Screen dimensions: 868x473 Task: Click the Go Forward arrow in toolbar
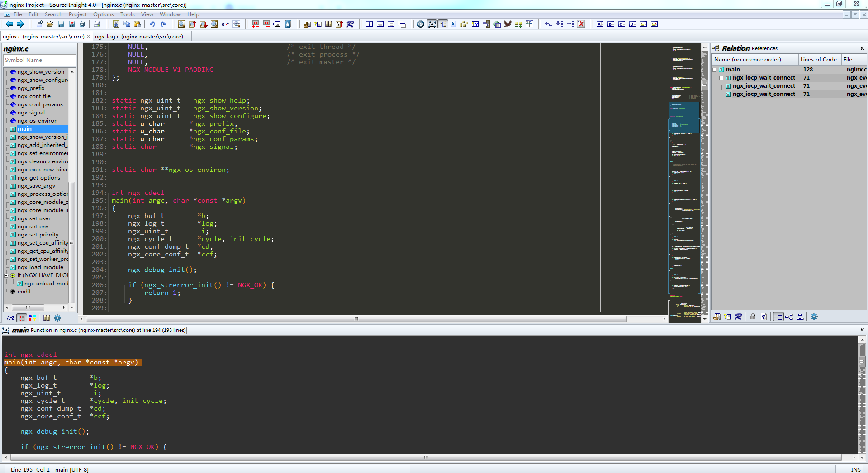pos(20,24)
